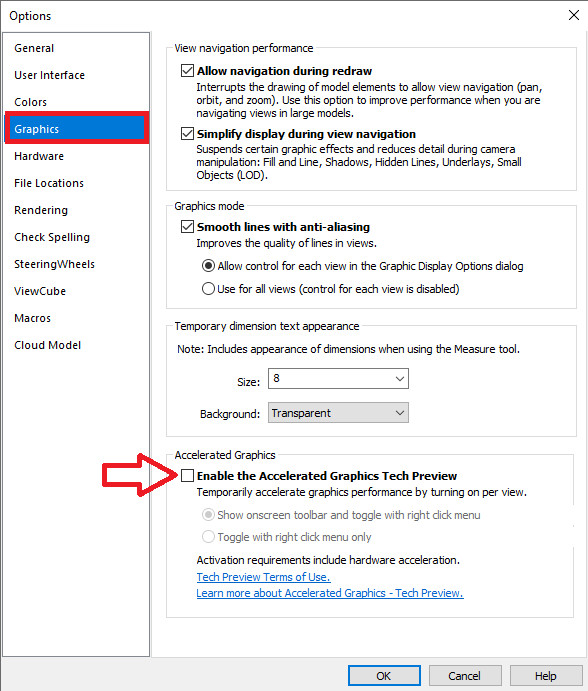This screenshot has height=691, width=588.
Task: Disable Smooth lines with anti-aliasing
Action: point(187,227)
